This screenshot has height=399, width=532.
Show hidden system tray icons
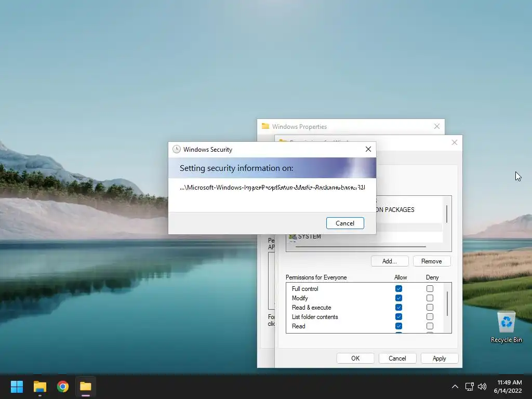[455, 387]
